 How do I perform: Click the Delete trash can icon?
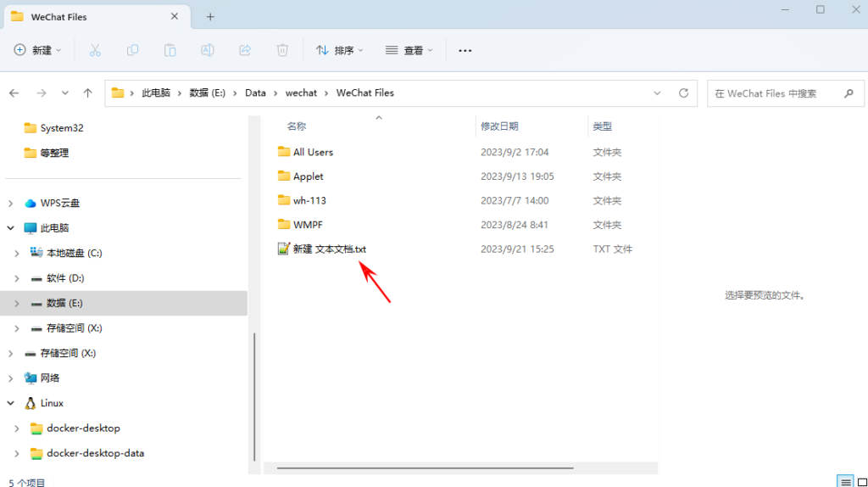pos(282,50)
